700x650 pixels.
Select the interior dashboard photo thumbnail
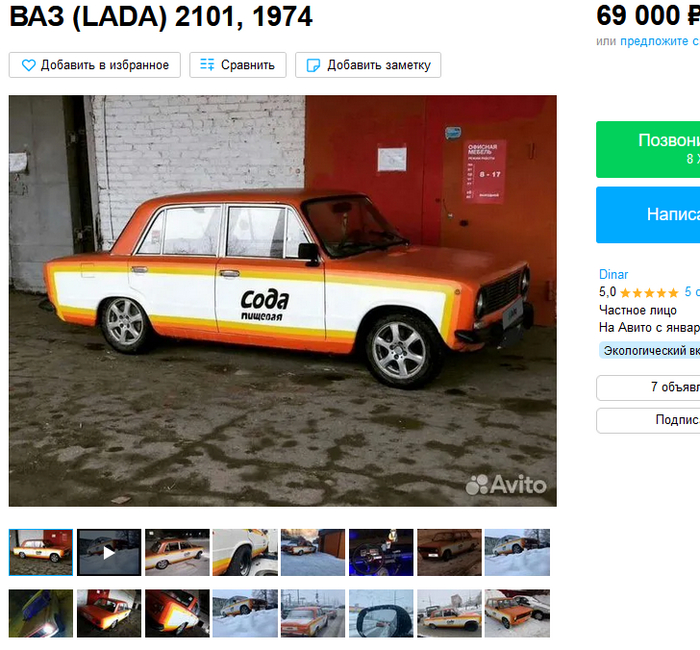click(x=381, y=553)
